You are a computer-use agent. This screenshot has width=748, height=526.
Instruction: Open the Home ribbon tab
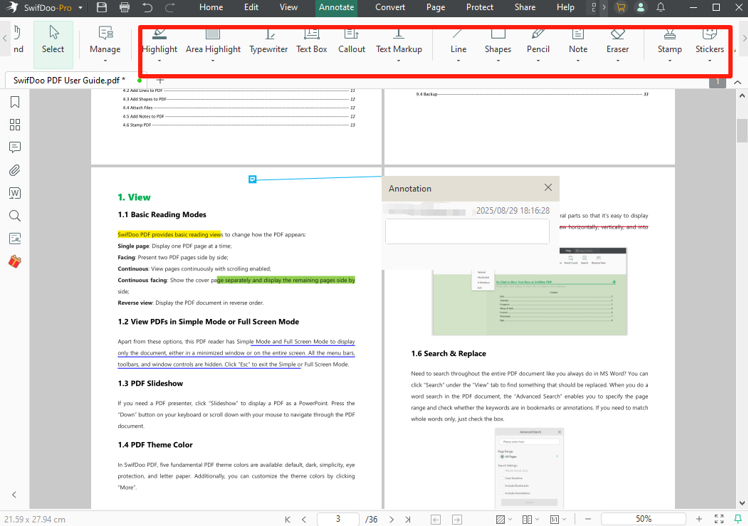click(x=211, y=7)
